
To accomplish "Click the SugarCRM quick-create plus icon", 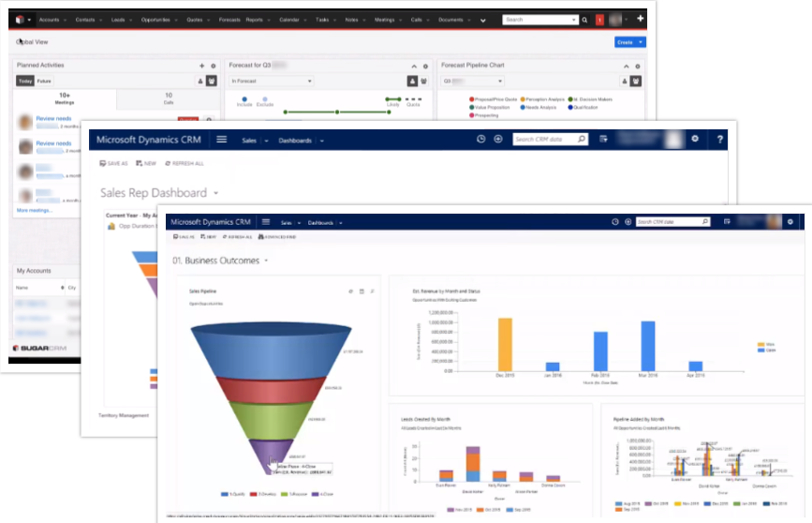I will 640,19.
